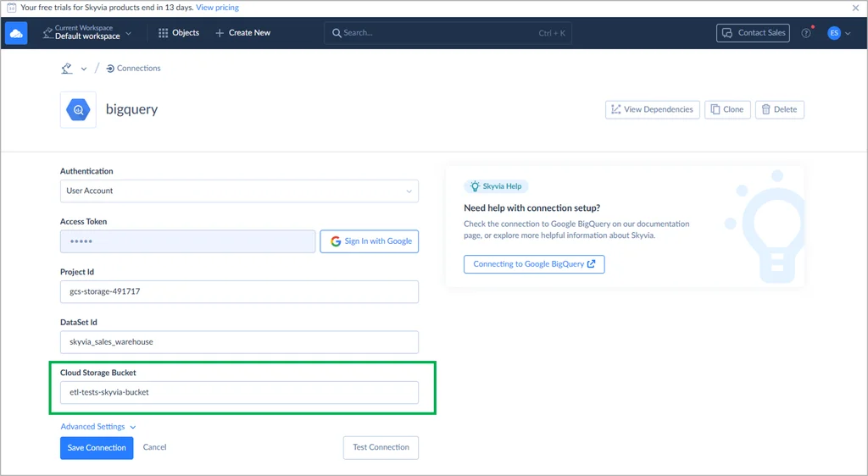Click the Skyvia Help badge
Image resolution: width=868 pixels, height=476 pixels.
[x=496, y=186]
